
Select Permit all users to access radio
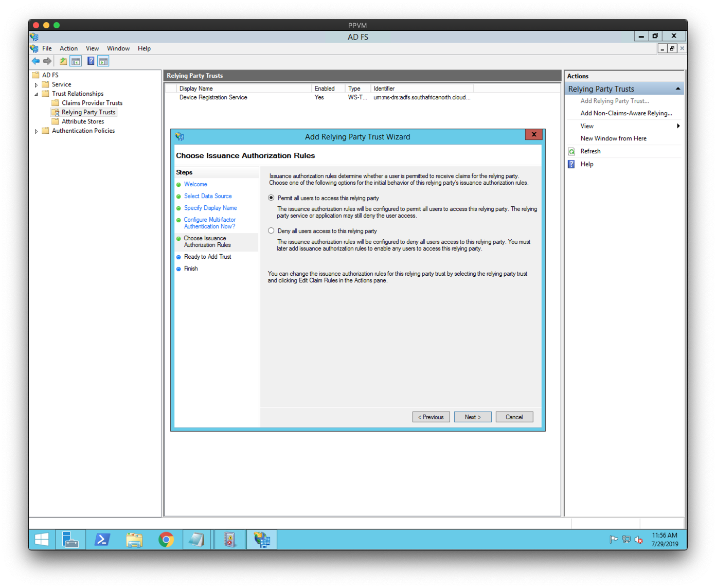271,198
